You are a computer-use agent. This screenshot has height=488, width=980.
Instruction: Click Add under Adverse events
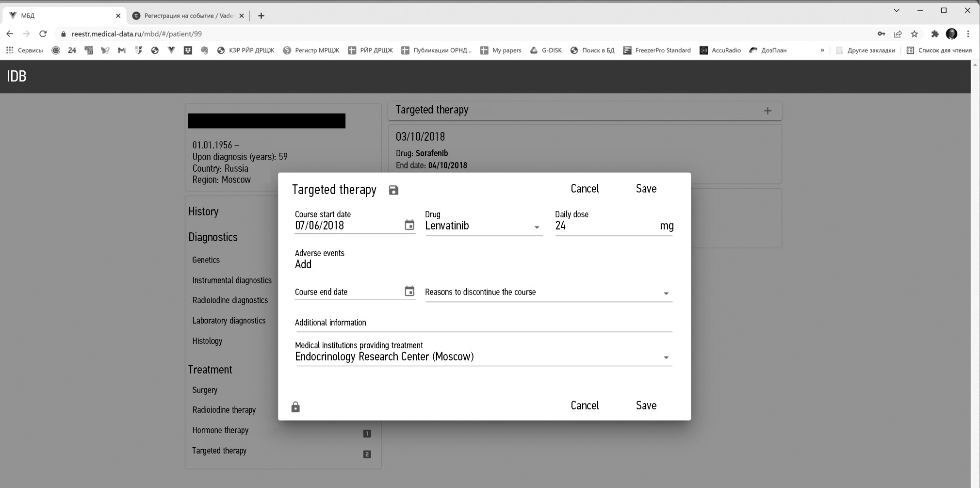(x=303, y=264)
